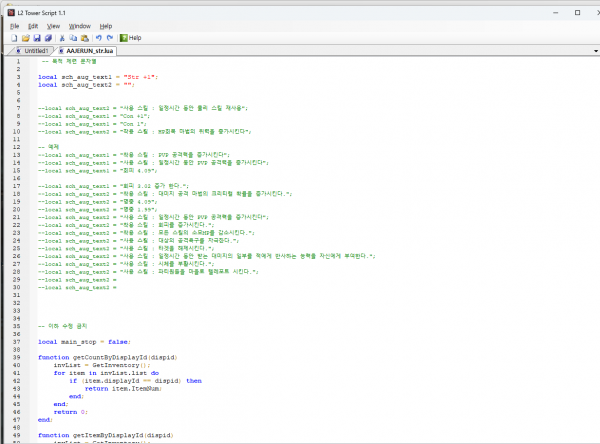The height and width of the screenshot is (444, 600).
Task: Open the File menu
Action: coord(14,25)
